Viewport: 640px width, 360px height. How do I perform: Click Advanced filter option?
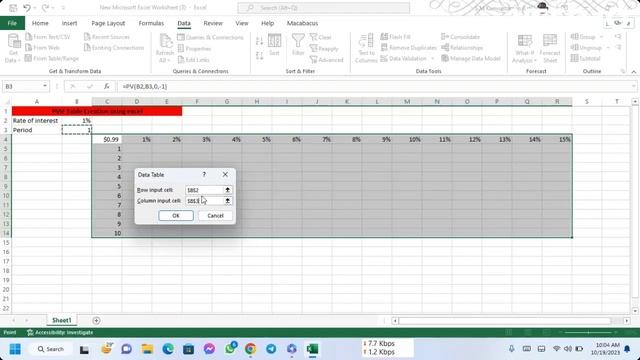tap(327, 60)
